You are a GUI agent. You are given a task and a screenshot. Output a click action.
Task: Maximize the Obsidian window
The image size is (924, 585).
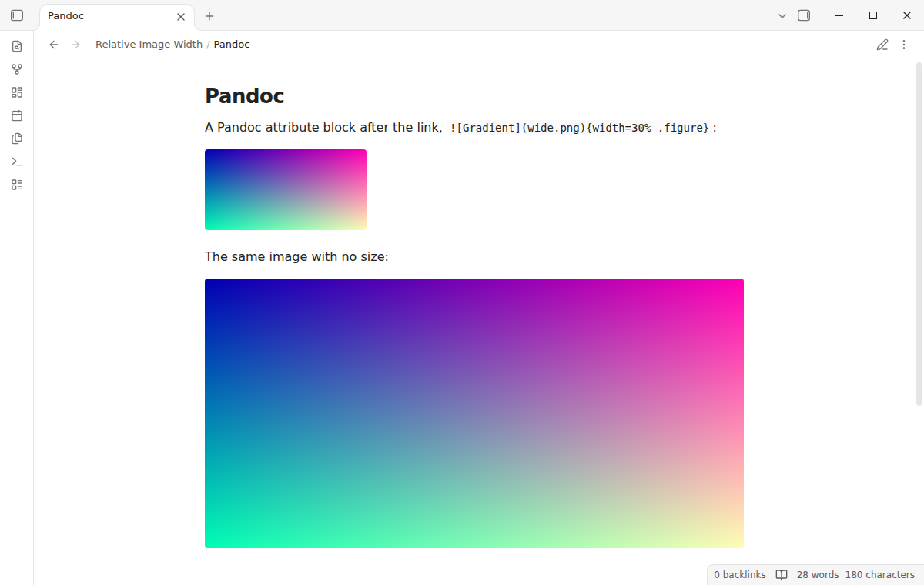(873, 15)
